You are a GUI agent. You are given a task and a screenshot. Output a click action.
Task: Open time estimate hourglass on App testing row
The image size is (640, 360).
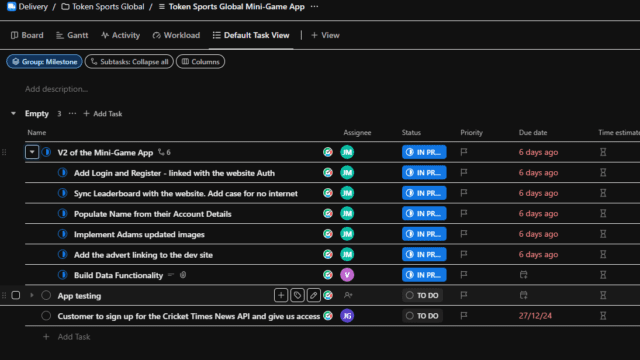pyautogui.click(x=603, y=295)
